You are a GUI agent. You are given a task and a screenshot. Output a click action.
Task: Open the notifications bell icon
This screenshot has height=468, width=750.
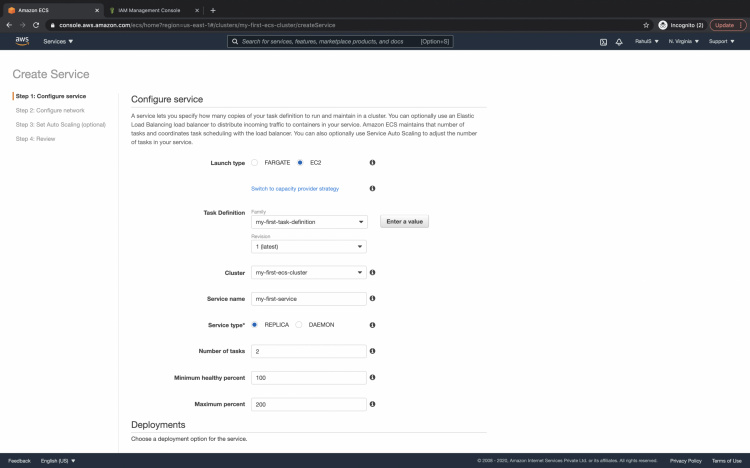[x=619, y=42]
